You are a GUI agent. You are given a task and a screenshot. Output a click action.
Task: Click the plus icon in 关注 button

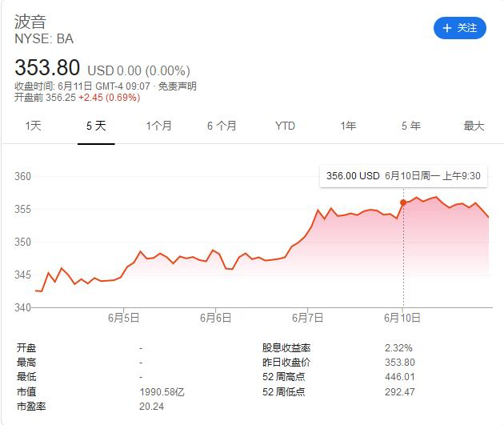446,28
